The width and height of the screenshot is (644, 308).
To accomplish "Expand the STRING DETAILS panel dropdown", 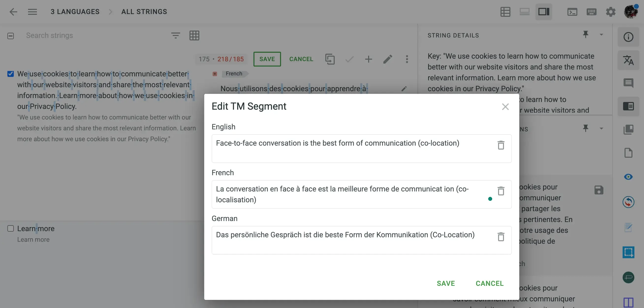I will pos(601,35).
